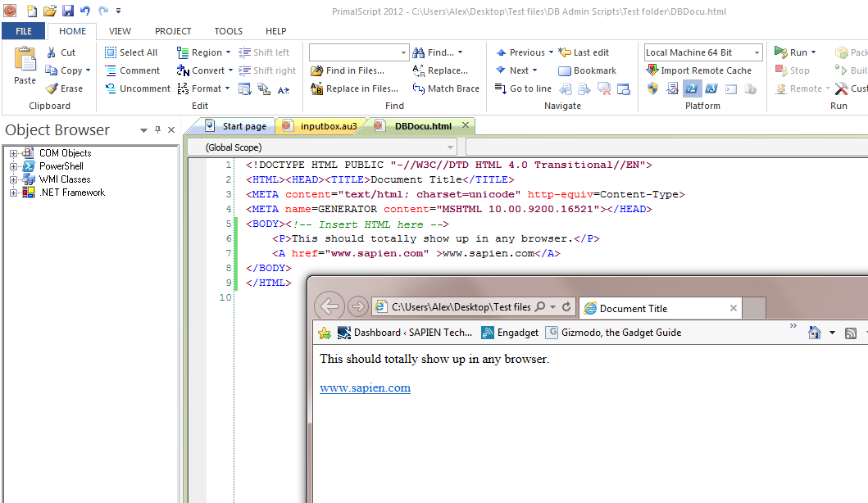Open the FILE menu

[23, 31]
